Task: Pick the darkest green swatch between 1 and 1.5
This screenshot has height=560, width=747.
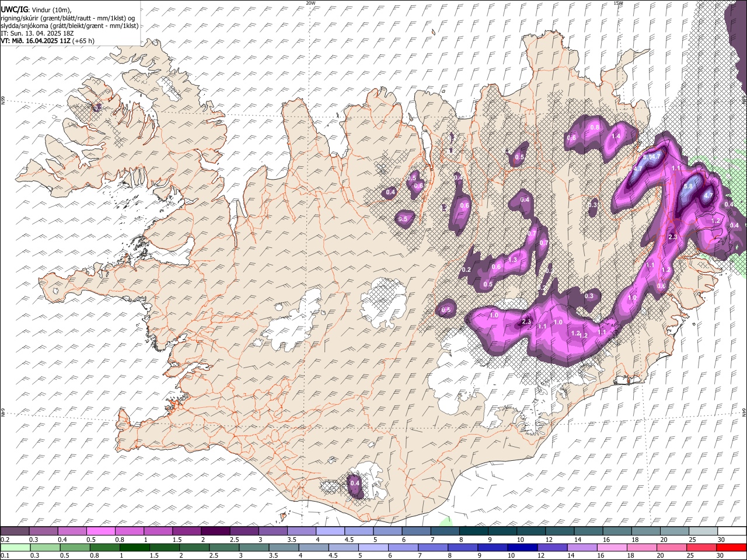Action: pos(135,548)
